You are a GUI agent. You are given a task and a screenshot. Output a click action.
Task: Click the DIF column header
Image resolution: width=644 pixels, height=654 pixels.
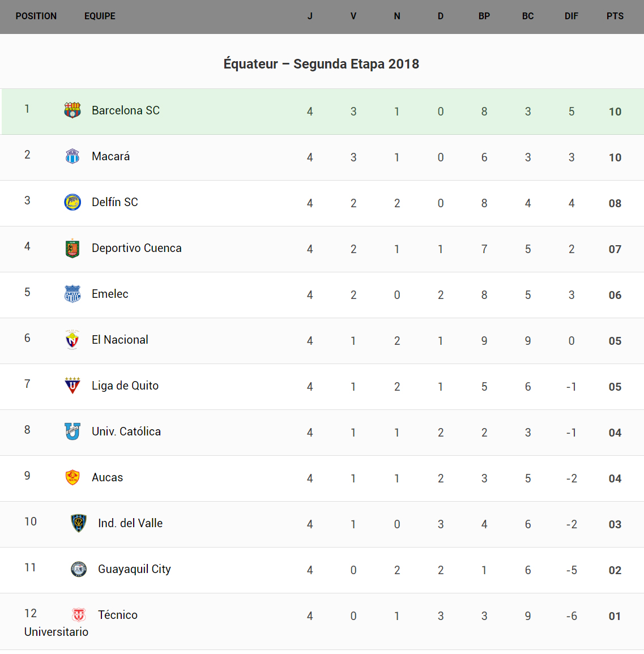(x=572, y=16)
